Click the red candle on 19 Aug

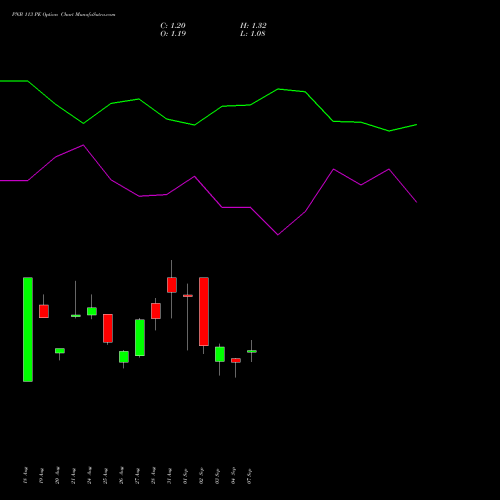pyautogui.click(x=44, y=311)
